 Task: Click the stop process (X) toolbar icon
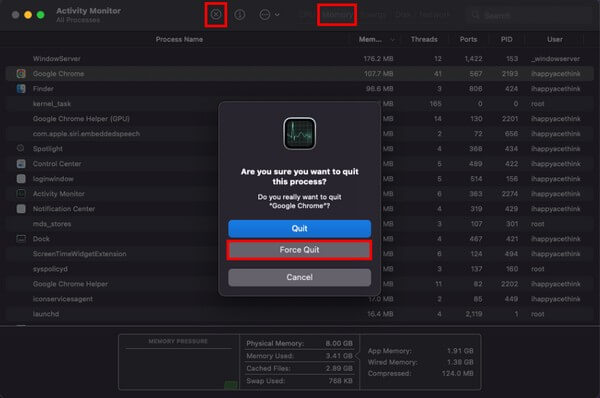(216, 15)
